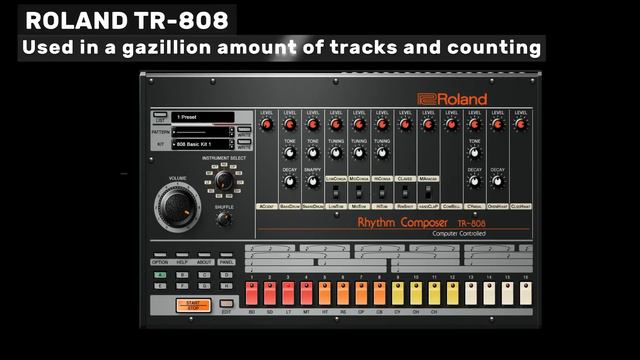Select pattern bank B
The image size is (640, 360).
pos(182,275)
